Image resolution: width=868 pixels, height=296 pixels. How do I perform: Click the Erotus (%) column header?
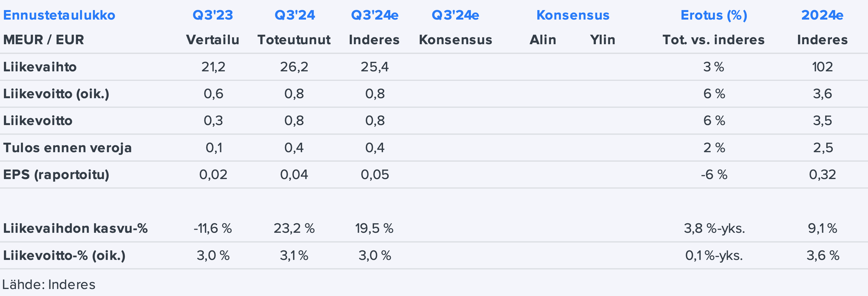click(714, 15)
